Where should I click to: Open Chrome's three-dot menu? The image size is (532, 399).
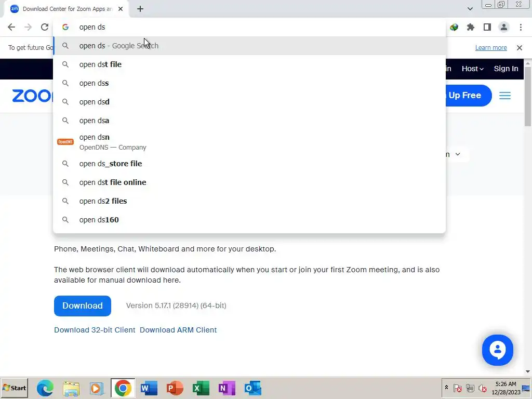pyautogui.click(x=521, y=27)
